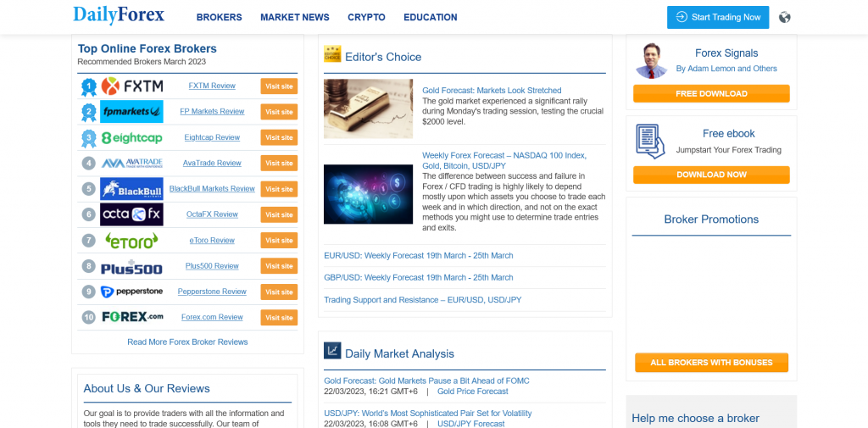Open Trading Support and Resistance link
This screenshot has width=868, height=428.
(x=422, y=300)
